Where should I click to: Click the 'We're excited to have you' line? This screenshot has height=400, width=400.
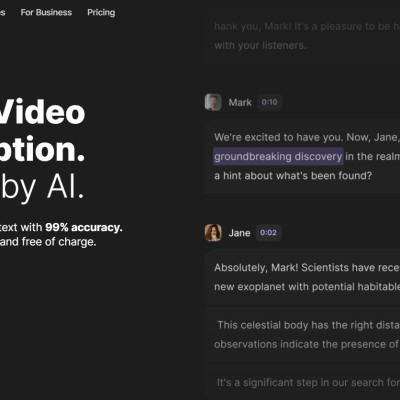coord(307,137)
